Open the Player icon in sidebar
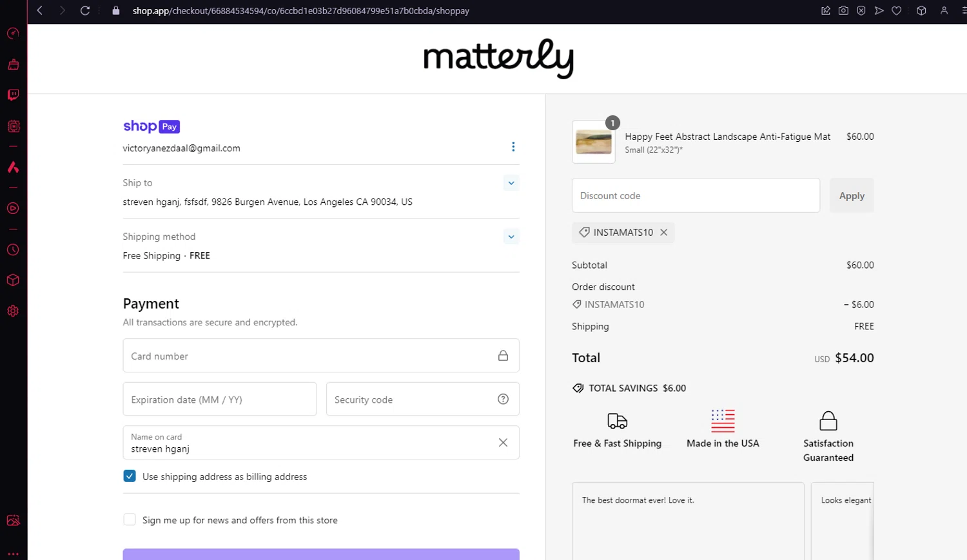 (x=13, y=208)
